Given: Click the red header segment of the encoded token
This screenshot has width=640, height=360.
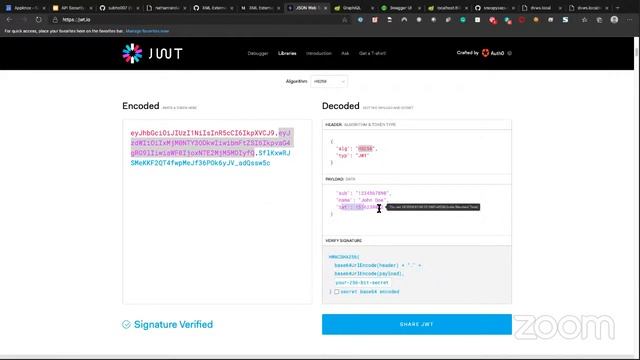Looking at the screenshot, I should pos(202,133).
